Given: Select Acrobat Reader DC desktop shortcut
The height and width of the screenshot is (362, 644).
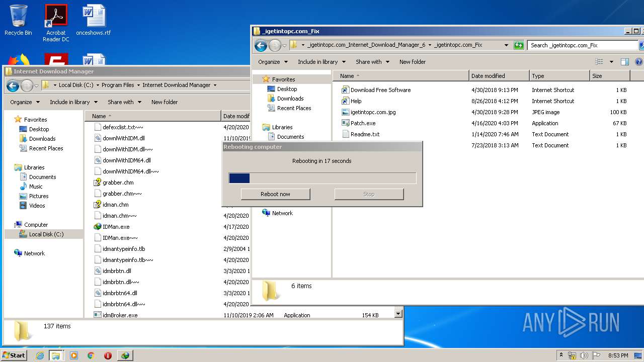Looking at the screenshot, I should pyautogui.click(x=56, y=23).
